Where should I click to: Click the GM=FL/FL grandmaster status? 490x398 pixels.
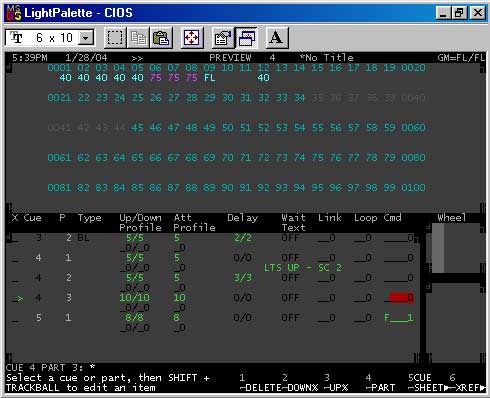[461, 58]
